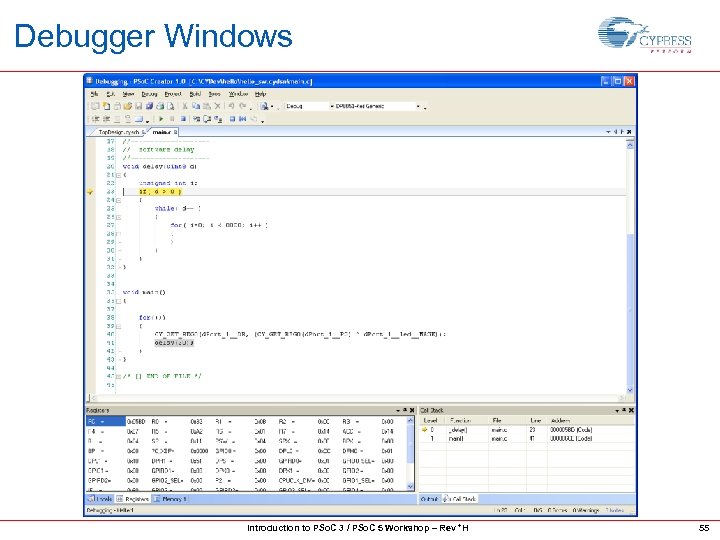Click the Delete X toolbar icon
Image resolution: width=720 pixels, height=540 pixels.
point(218,106)
